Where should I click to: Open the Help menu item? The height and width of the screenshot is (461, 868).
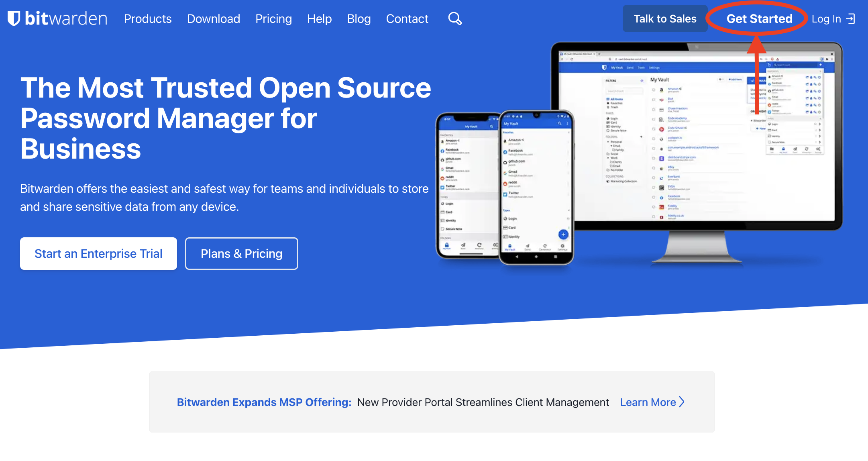[x=320, y=19]
